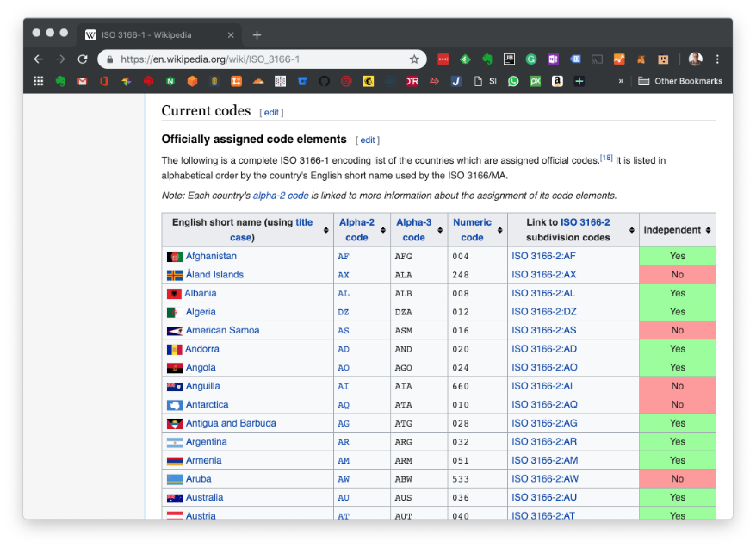This screenshot has height=548, width=756.
Task: Open the Apps grid in bookmarks bar
Action: (38, 81)
